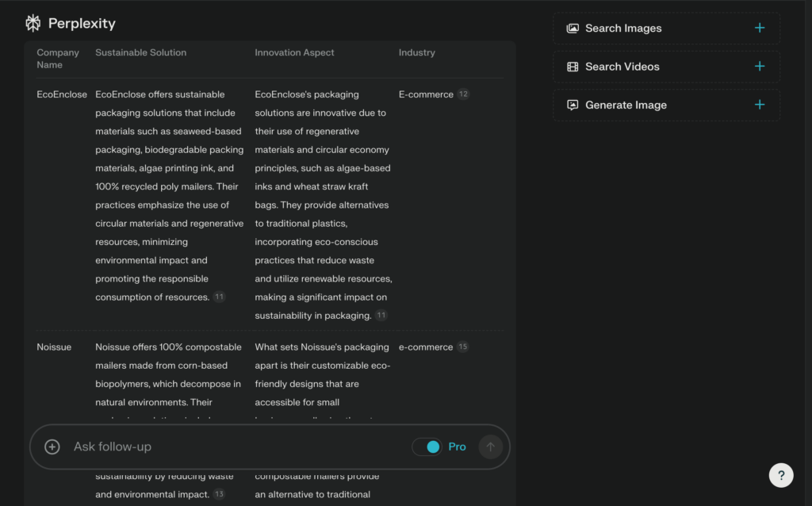Open citation 11 in EcoEnclose Sustainable Solution

pyautogui.click(x=219, y=297)
